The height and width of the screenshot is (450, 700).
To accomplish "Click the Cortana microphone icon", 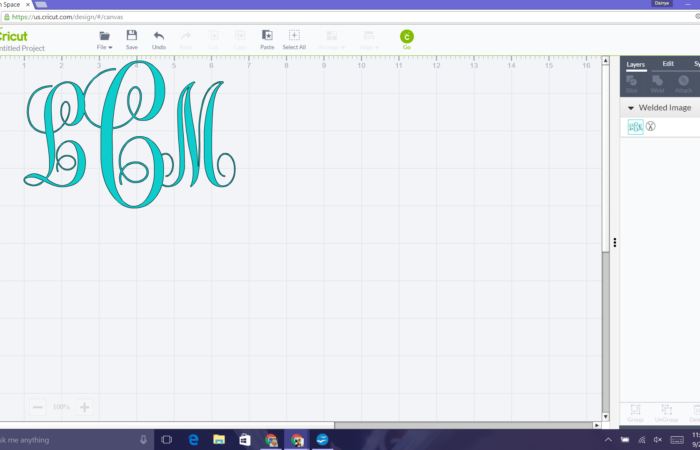I will pyautogui.click(x=143, y=440).
